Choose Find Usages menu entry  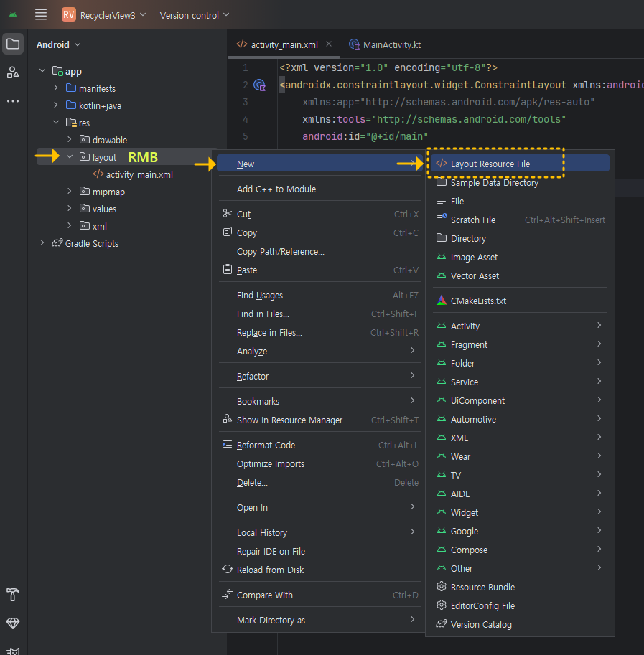coord(319,296)
